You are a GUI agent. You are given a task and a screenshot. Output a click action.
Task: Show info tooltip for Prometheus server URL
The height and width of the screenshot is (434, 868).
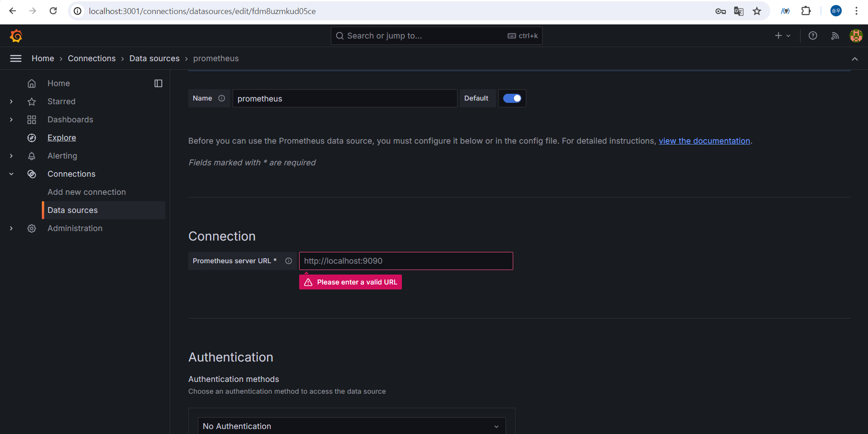click(289, 261)
